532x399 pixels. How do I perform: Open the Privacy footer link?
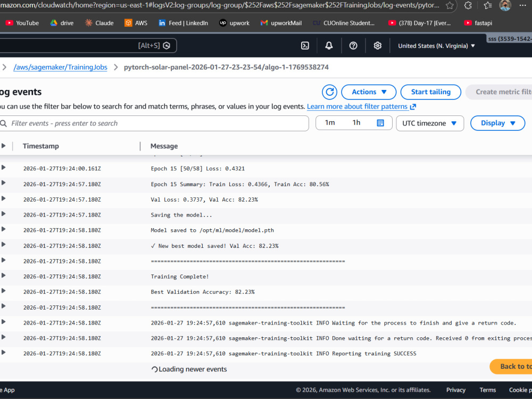[456, 390]
